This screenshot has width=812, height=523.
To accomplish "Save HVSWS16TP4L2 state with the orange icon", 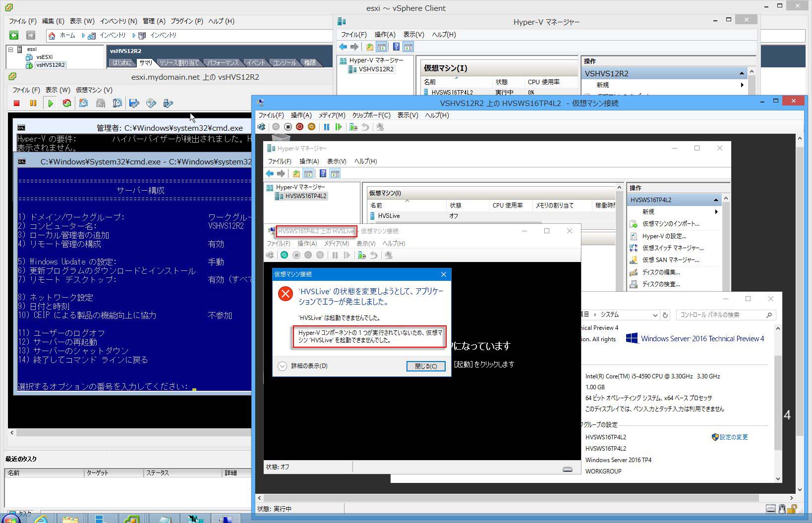I will pos(311,127).
